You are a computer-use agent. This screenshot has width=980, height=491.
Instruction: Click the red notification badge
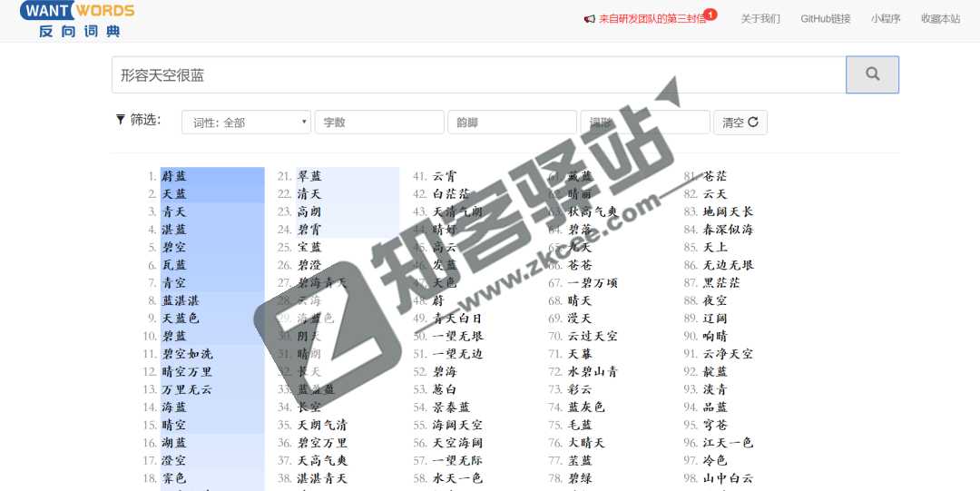click(710, 15)
